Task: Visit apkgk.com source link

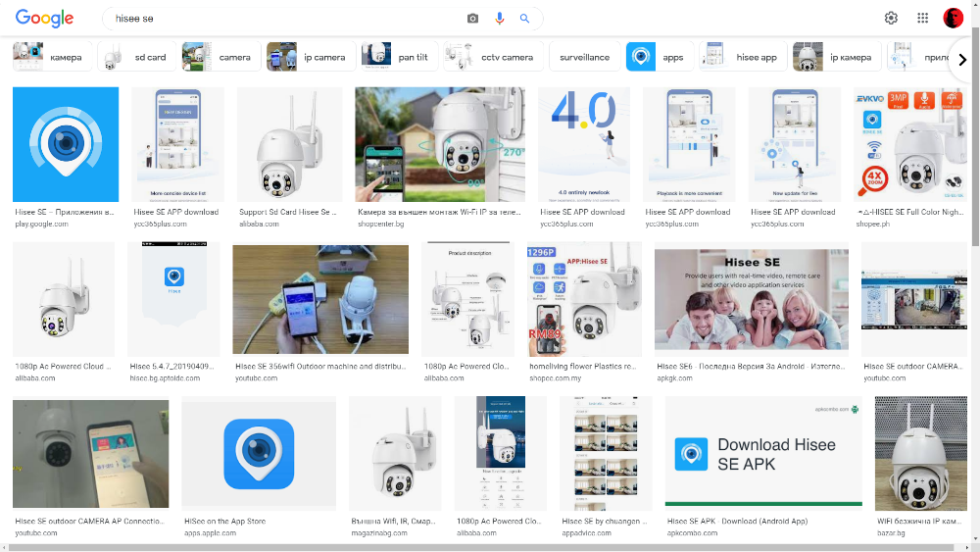Action: pyautogui.click(x=674, y=378)
